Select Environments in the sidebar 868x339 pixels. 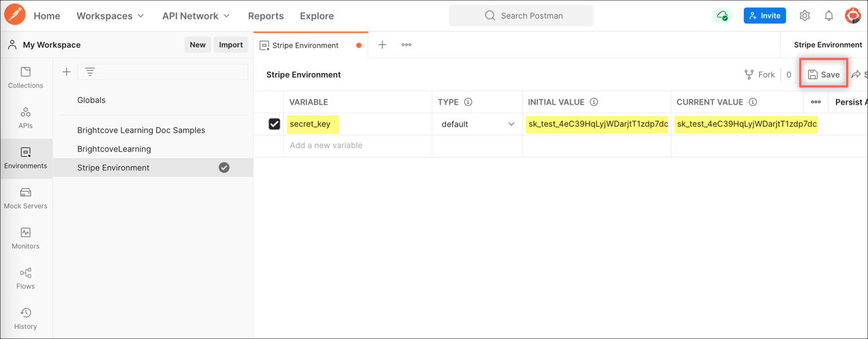[x=25, y=158]
